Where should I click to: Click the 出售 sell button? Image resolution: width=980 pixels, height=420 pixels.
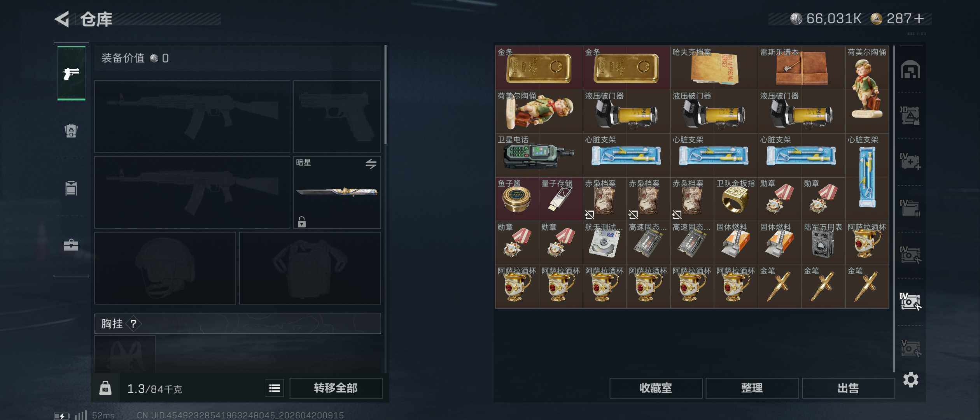848,388
